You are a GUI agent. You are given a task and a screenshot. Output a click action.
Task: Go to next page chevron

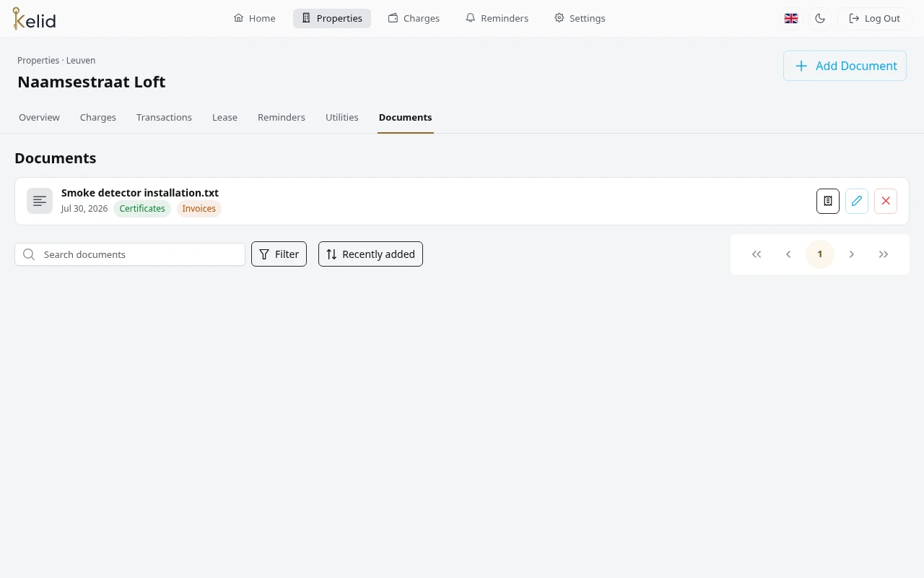point(852,254)
